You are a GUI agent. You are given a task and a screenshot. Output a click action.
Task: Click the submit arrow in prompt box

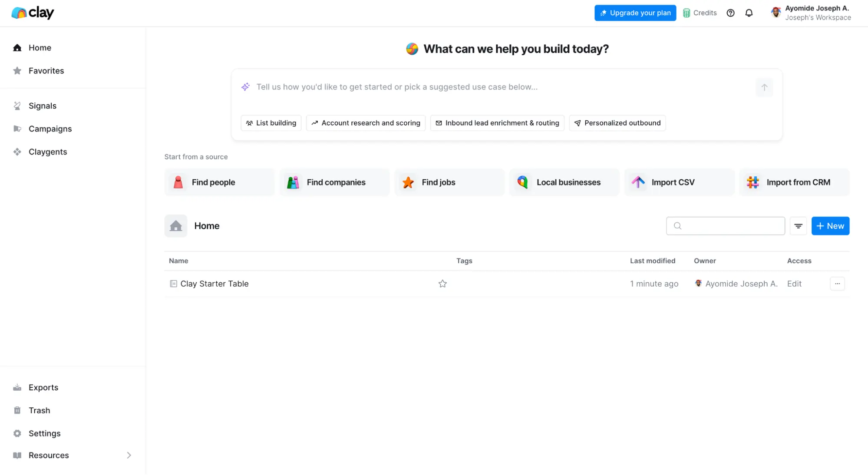(x=764, y=87)
